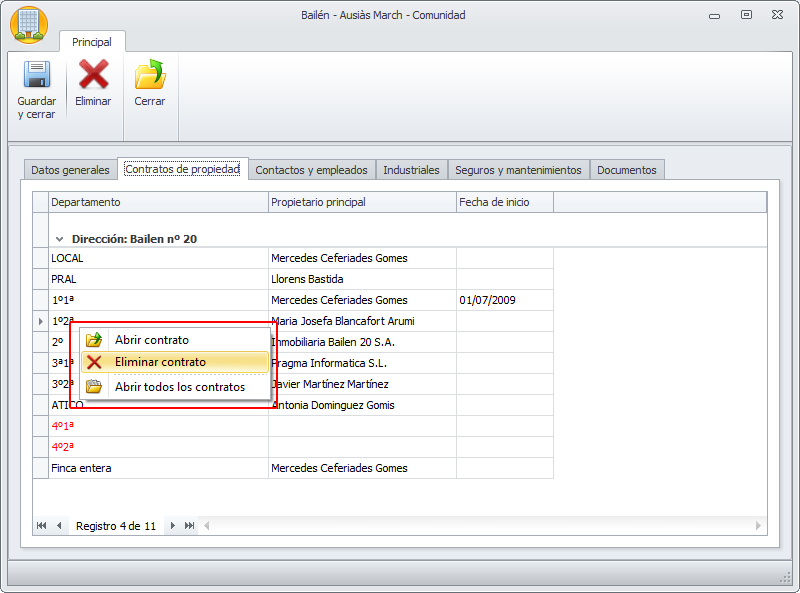The width and height of the screenshot is (800, 593).
Task: Go to last record in navigator
Action: tap(189, 526)
